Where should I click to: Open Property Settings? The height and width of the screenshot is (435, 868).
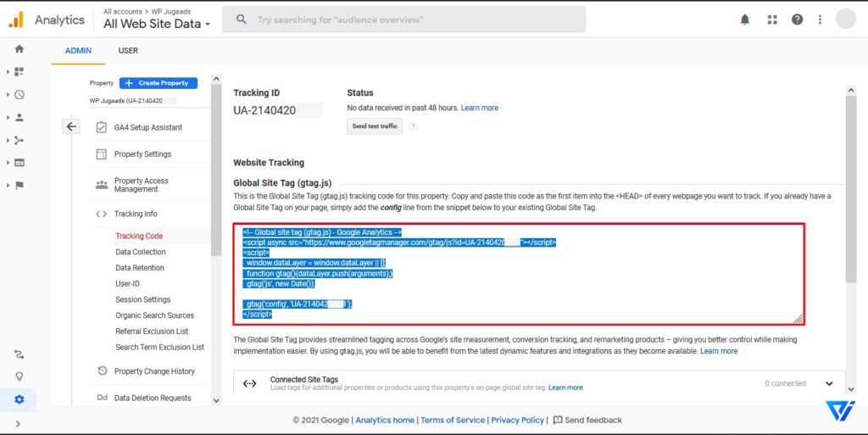click(142, 153)
